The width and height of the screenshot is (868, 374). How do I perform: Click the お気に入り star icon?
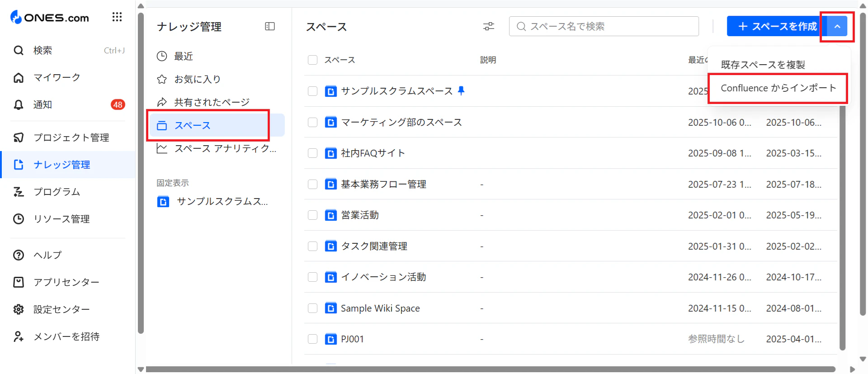click(162, 79)
